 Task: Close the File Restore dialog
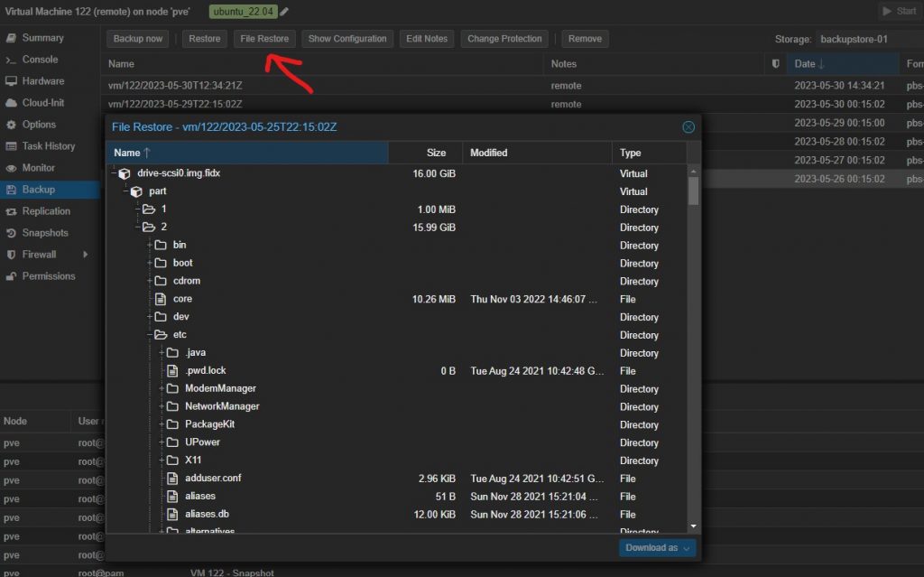click(688, 127)
